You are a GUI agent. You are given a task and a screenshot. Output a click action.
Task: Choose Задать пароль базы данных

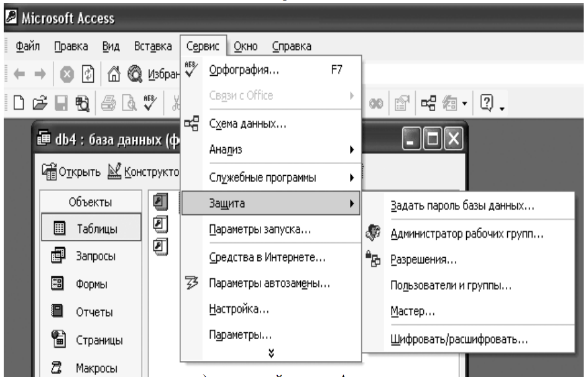pos(469,206)
